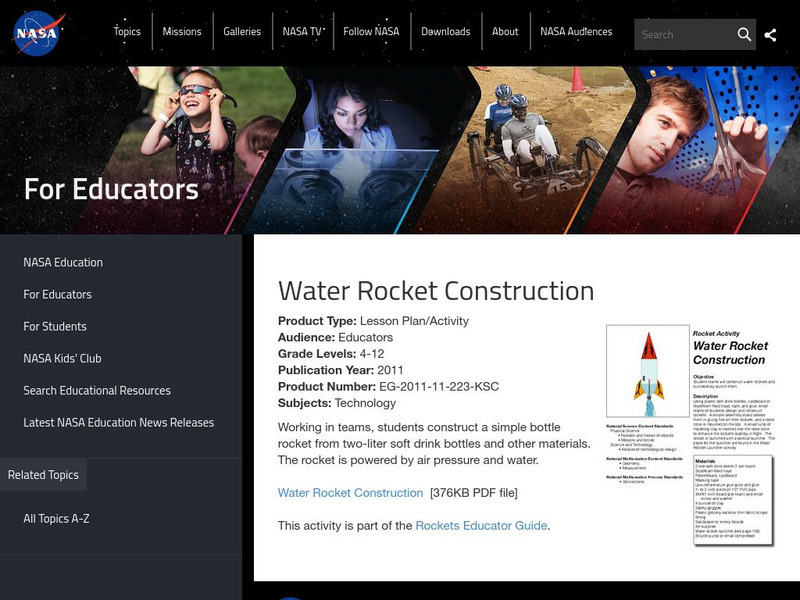Click the search magnifier icon
Screen dimensions: 800x600
[744, 35]
